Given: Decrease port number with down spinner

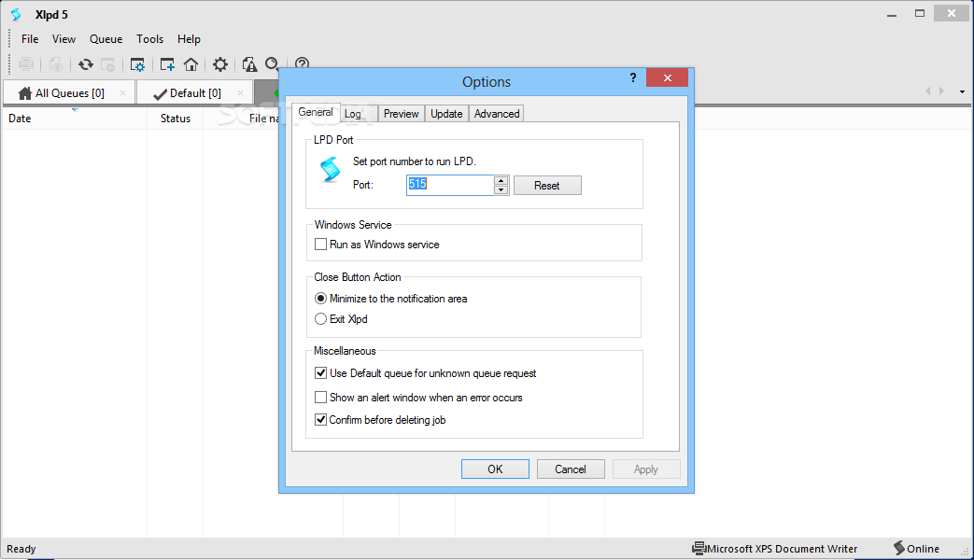Looking at the screenshot, I should point(501,190).
